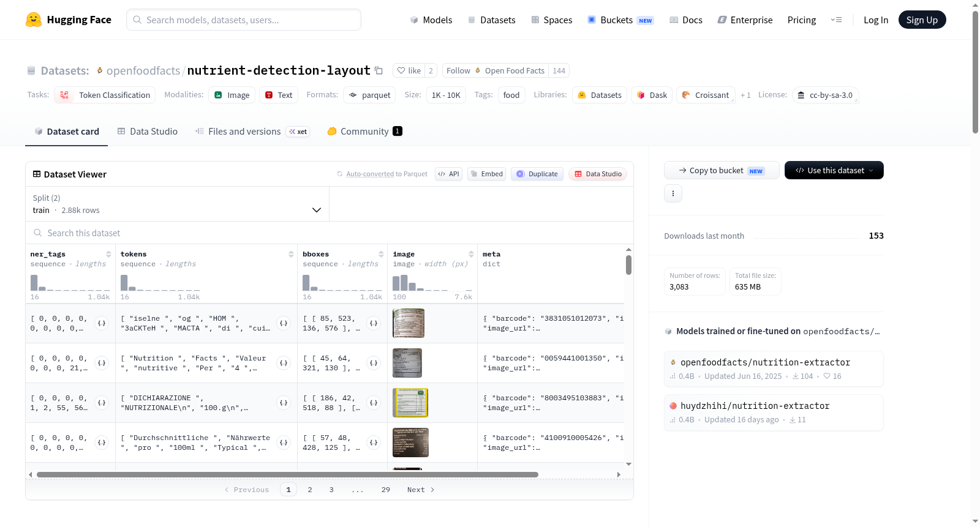Select the Dataset card tab

67,131
